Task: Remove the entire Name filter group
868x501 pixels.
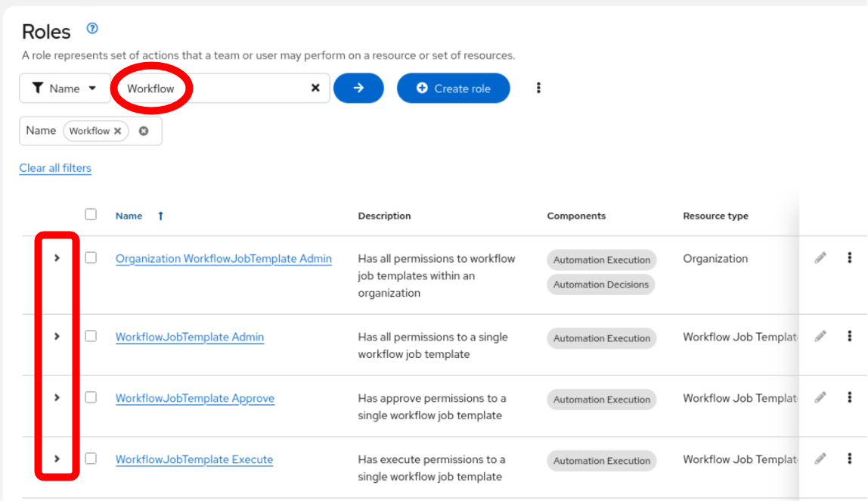Action: (144, 132)
